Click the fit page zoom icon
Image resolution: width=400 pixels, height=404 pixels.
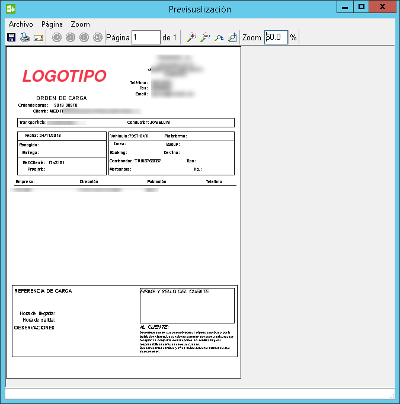(233, 37)
